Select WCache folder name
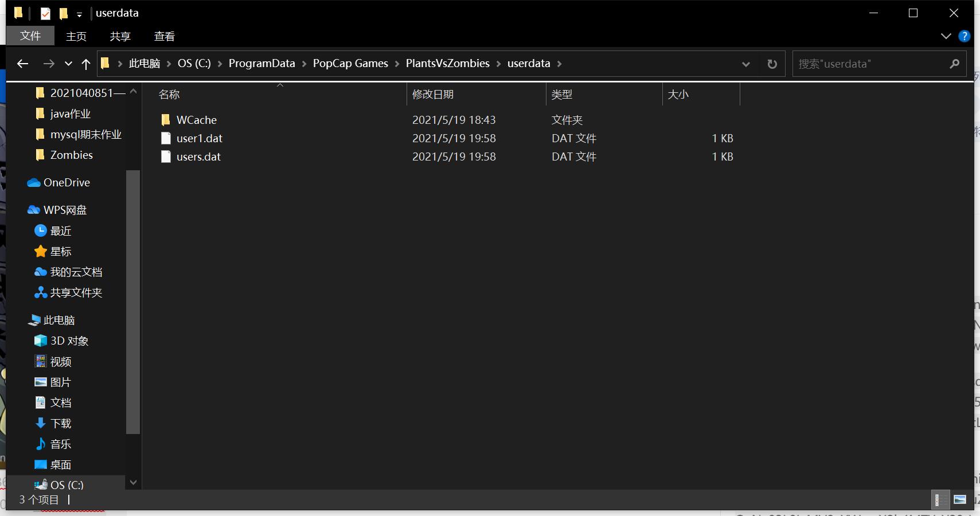980x516 pixels. point(197,120)
